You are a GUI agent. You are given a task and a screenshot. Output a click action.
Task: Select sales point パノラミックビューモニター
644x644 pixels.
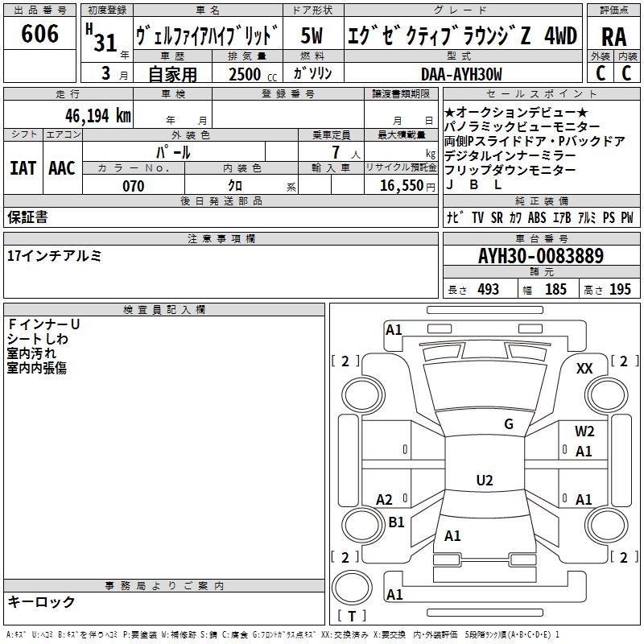[522, 126]
